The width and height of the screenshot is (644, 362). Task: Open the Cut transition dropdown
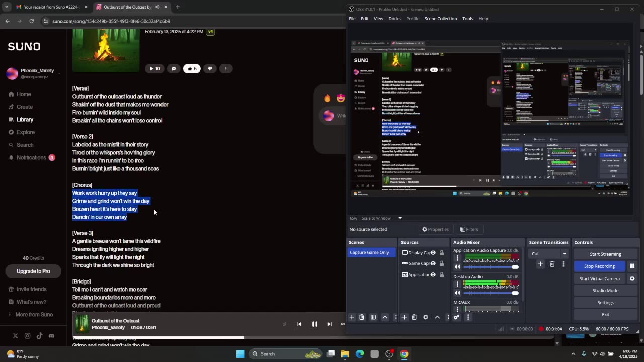549,254
